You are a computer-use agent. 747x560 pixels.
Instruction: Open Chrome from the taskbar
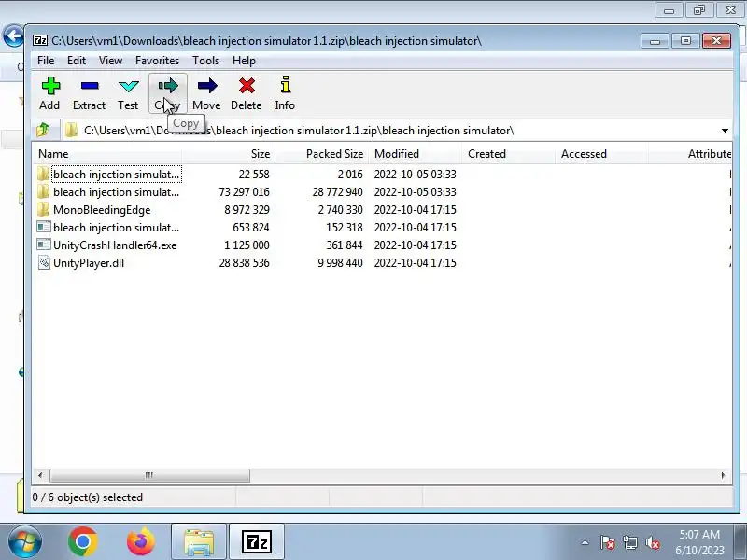[83, 541]
